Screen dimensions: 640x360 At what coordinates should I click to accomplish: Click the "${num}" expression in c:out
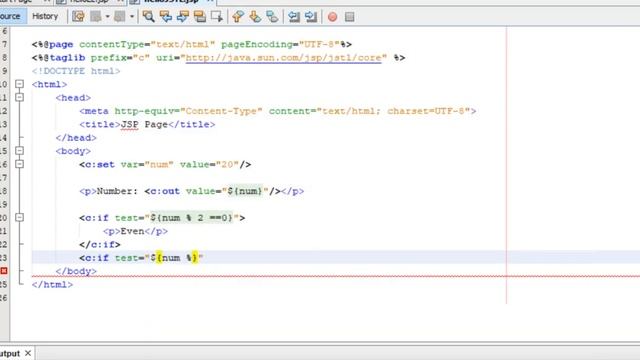click(245, 191)
